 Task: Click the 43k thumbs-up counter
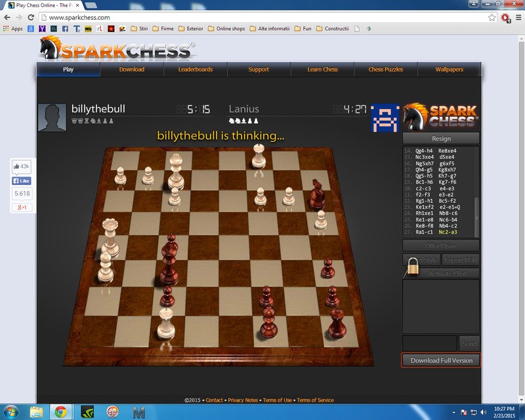pyautogui.click(x=22, y=167)
